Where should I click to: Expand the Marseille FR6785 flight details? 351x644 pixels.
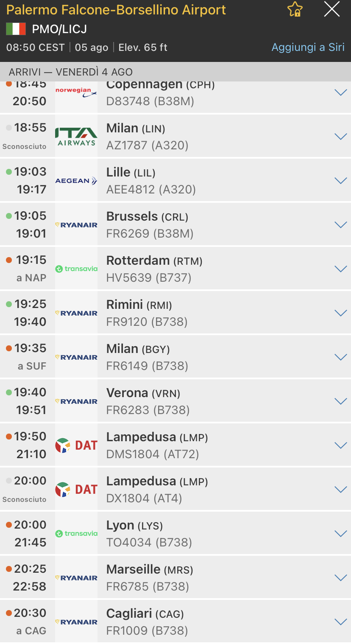pos(341,578)
